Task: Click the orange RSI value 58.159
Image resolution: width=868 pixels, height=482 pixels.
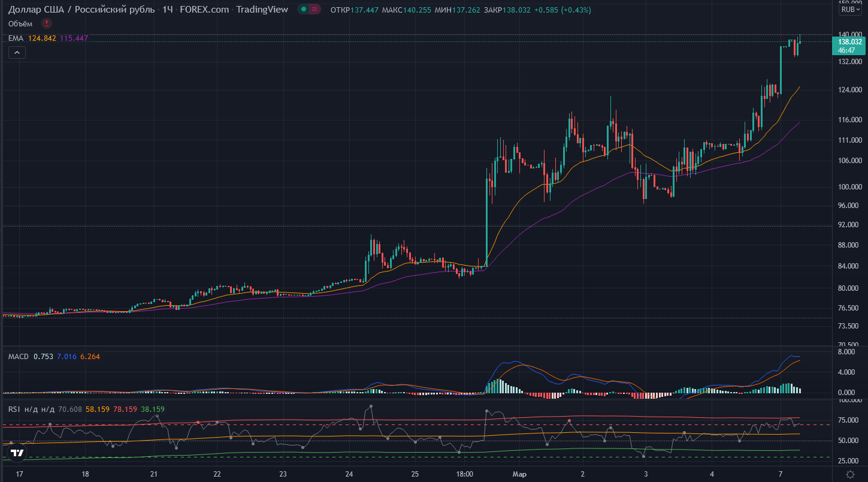Action: (98, 409)
